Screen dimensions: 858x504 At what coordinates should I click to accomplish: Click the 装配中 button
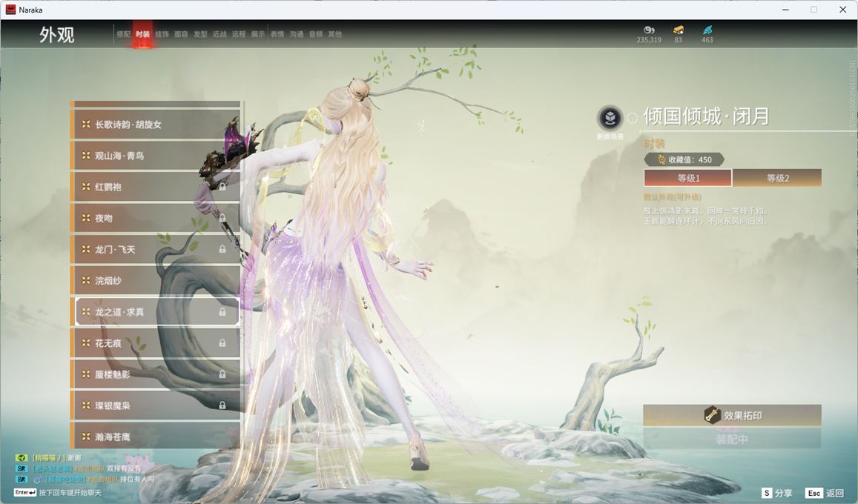tap(732, 439)
